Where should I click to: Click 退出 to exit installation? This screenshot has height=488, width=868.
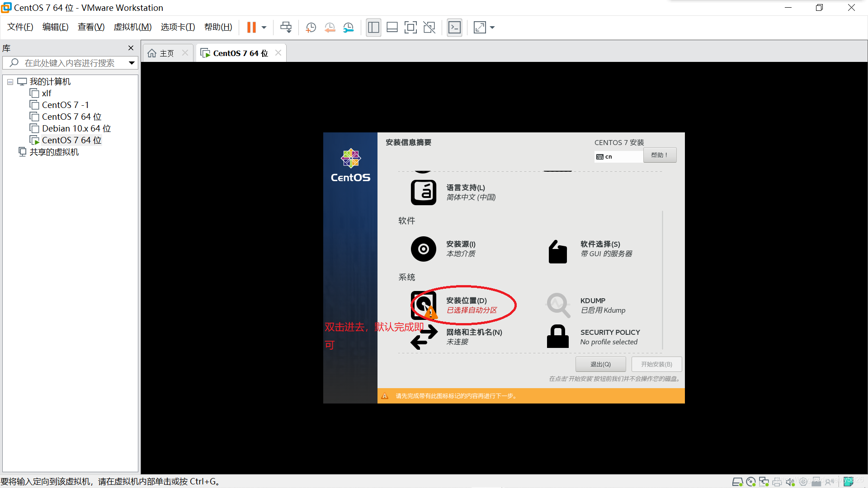[600, 364]
